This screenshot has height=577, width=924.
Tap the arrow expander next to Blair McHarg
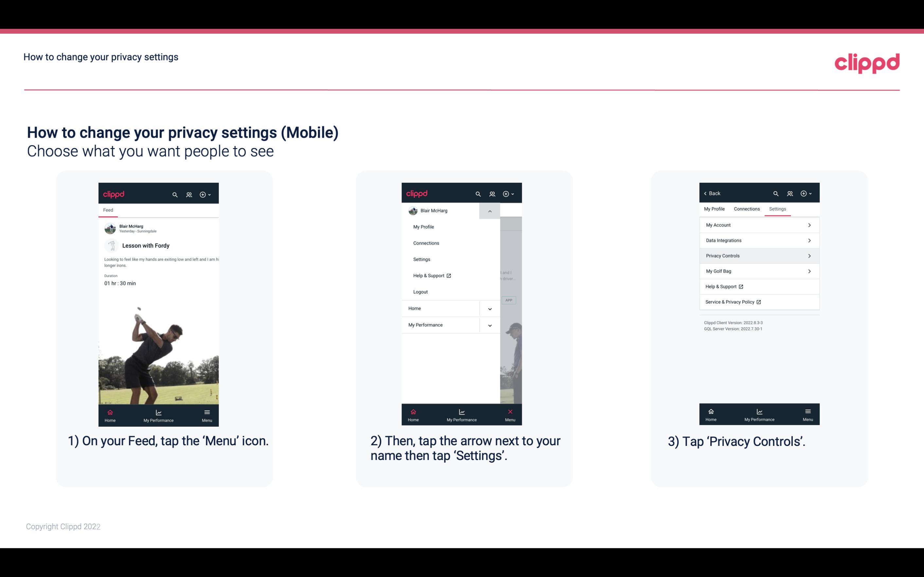(x=489, y=211)
